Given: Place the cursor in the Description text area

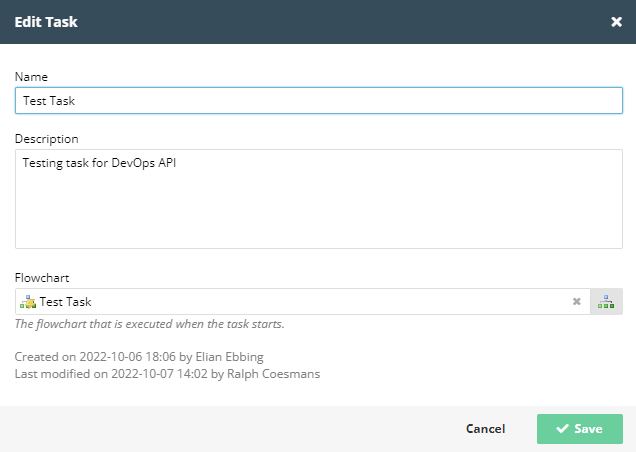Looking at the screenshot, I should point(319,199).
